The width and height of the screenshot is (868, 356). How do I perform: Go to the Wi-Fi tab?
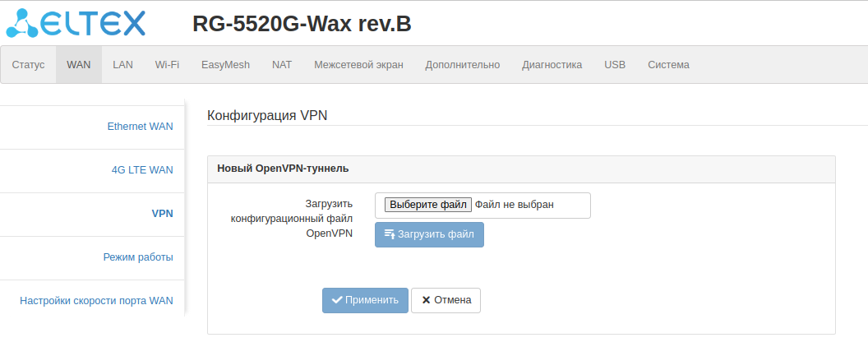(x=167, y=65)
